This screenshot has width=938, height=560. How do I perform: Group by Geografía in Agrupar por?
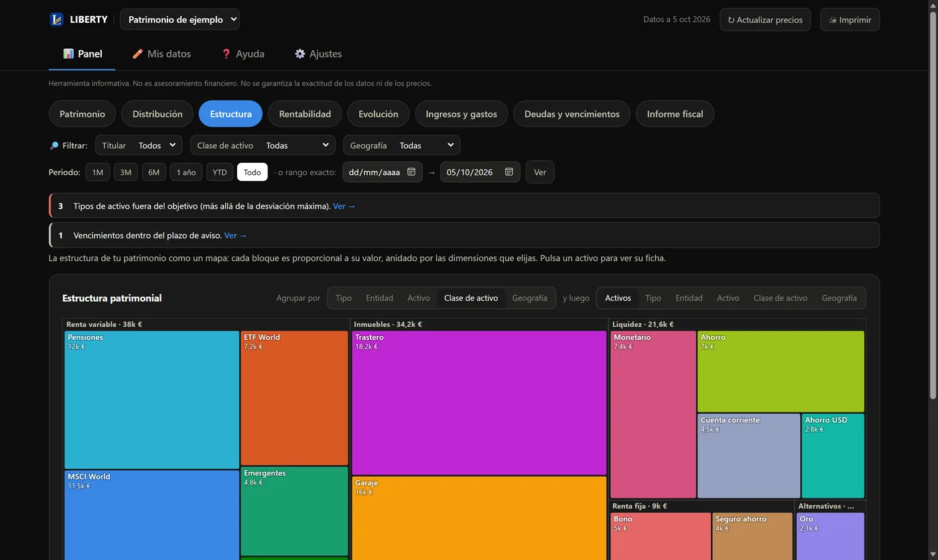pos(530,298)
